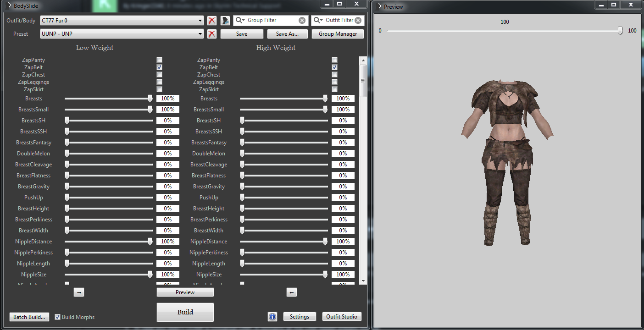This screenshot has width=644, height=330.
Task: Click the High Weight column heading
Action: point(276,48)
